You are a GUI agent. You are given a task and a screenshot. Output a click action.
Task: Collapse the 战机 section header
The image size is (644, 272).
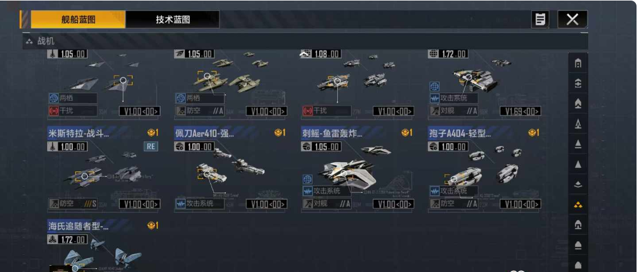[x=304, y=41]
